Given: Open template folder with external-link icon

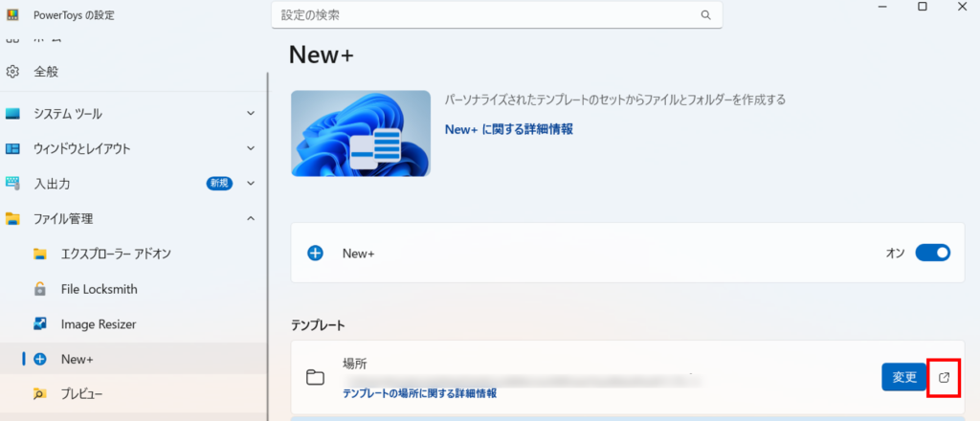Looking at the screenshot, I should coord(945,377).
